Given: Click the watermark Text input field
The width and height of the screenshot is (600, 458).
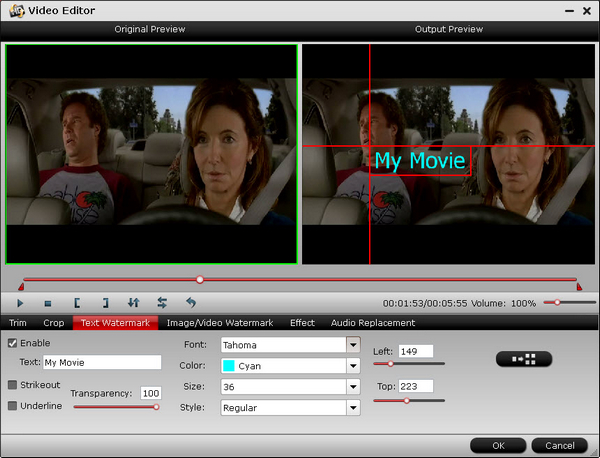Looking at the screenshot, I should coord(102,362).
